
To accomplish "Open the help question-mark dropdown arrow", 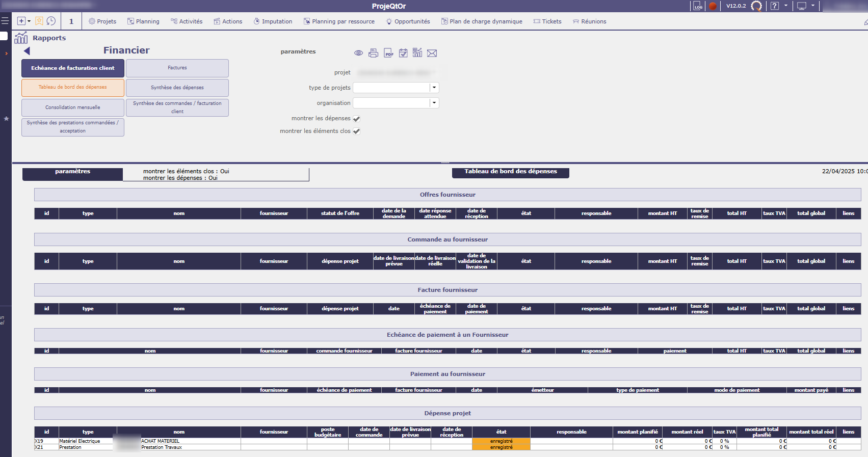I will tap(785, 6).
